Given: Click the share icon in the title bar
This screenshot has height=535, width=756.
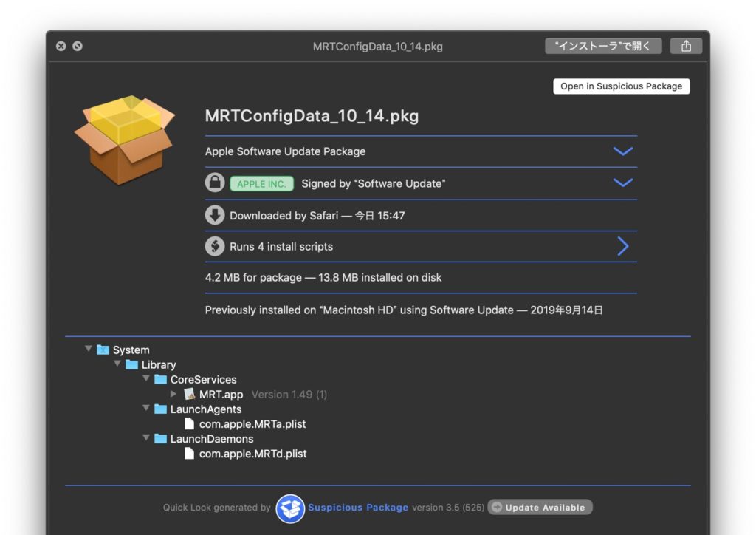Looking at the screenshot, I should coord(686,45).
